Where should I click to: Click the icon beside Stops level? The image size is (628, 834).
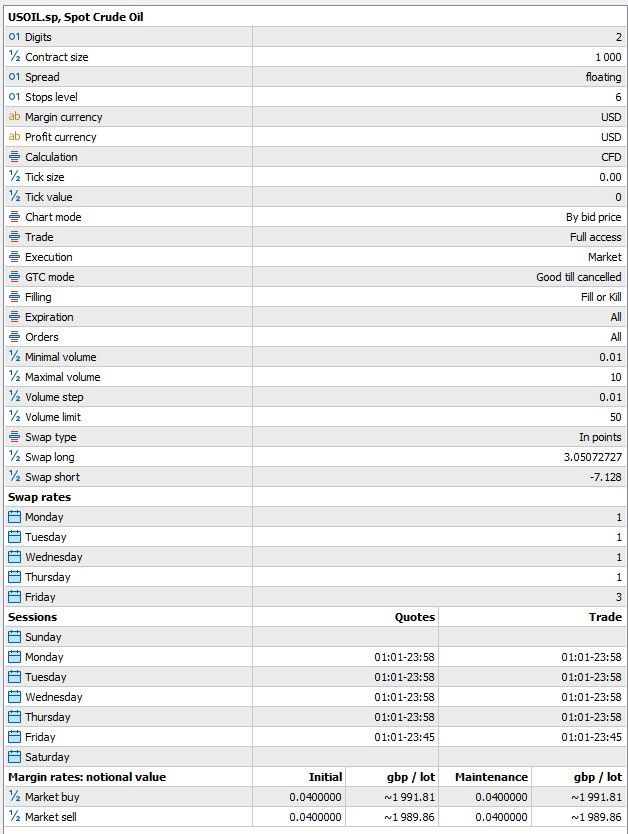coord(14,97)
